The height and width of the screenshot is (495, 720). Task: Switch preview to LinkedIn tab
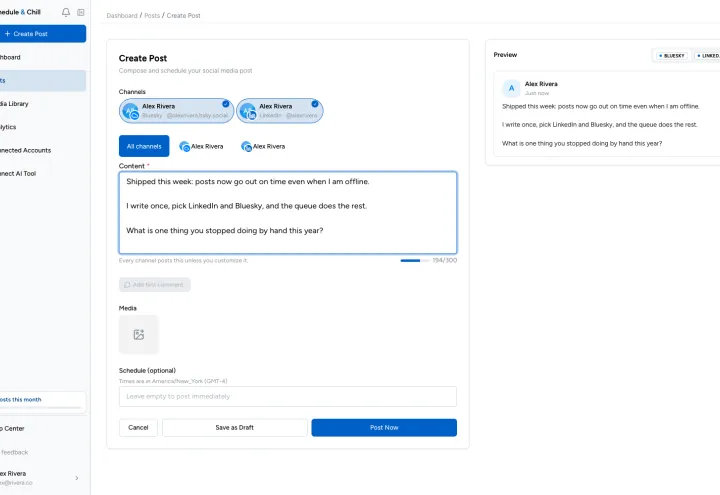(x=708, y=56)
